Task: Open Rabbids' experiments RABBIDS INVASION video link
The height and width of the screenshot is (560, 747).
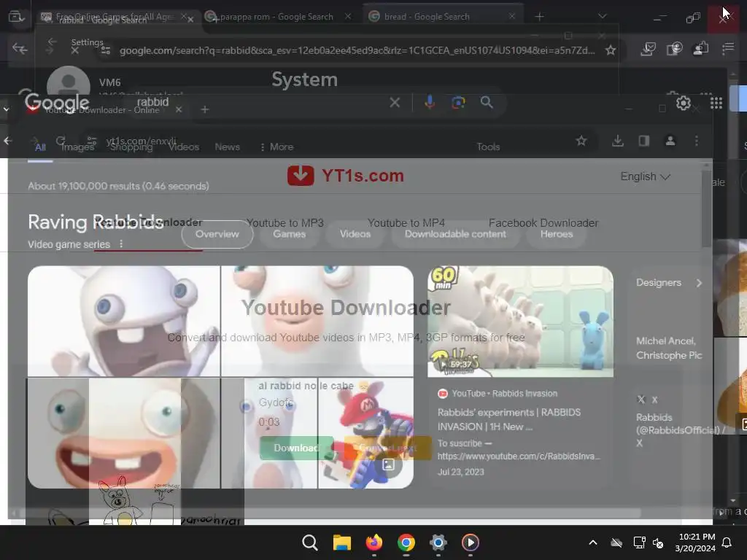Action: (508, 419)
